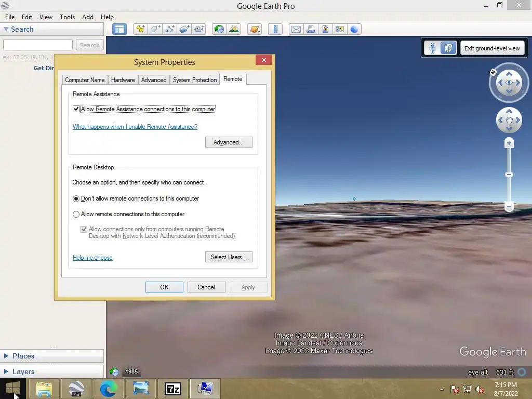
Task: Expand the Layers panel
Action: pos(6,371)
